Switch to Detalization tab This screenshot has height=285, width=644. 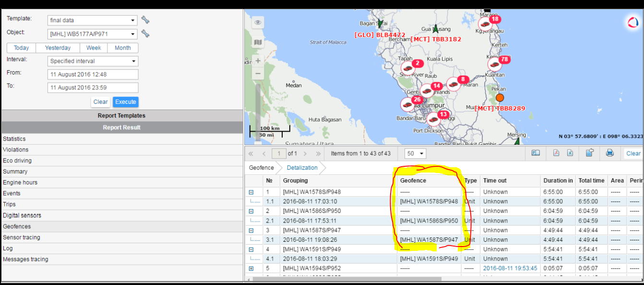(302, 168)
